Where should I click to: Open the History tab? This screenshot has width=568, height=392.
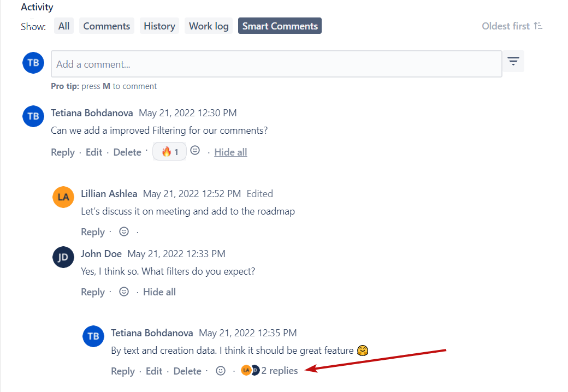(159, 26)
